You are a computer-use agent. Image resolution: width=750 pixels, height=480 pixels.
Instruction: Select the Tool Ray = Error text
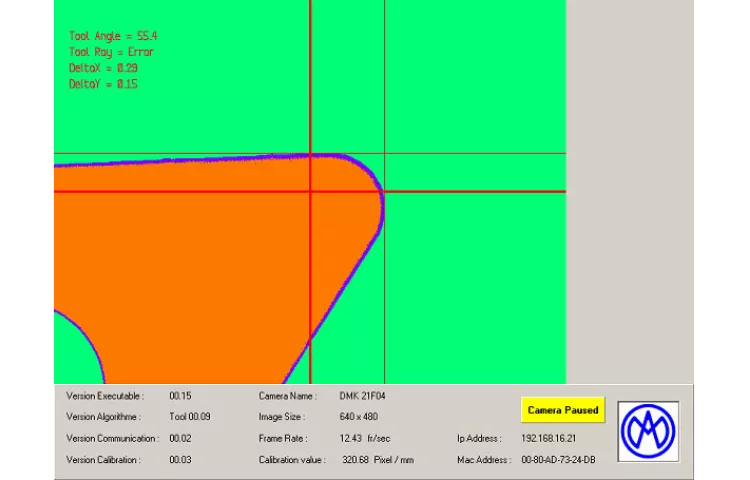(111, 52)
